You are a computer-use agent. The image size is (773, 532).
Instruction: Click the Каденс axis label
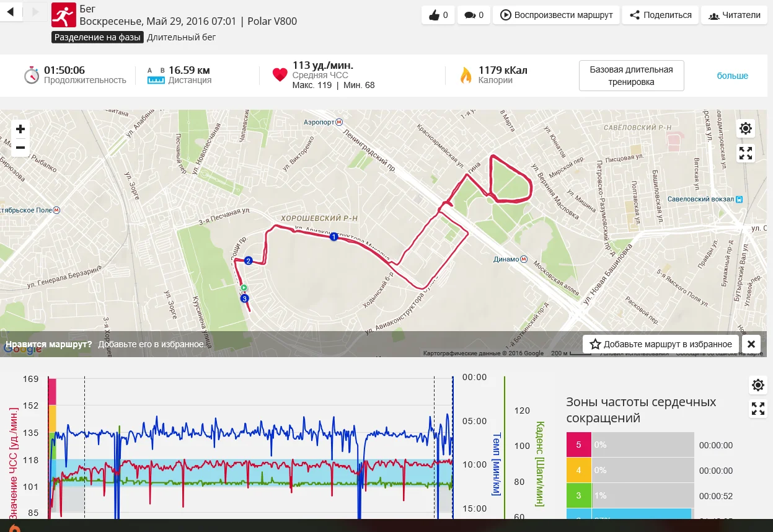539,463
